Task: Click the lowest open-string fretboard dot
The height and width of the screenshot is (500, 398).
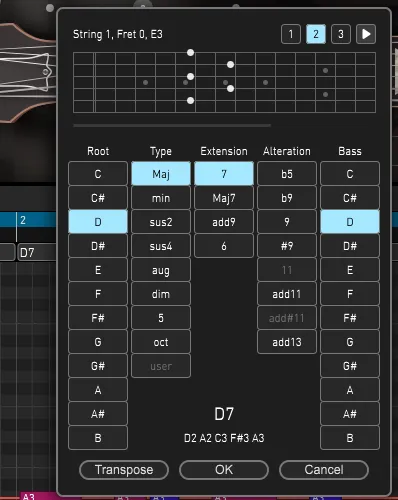Action: (x=190, y=100)
